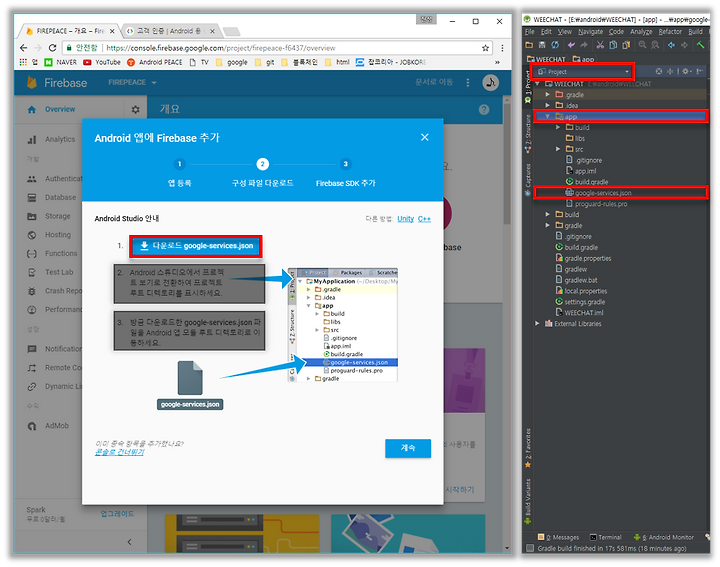
Task: Click Firebase project settings gear next to Overview
Action: click(135, 110)
